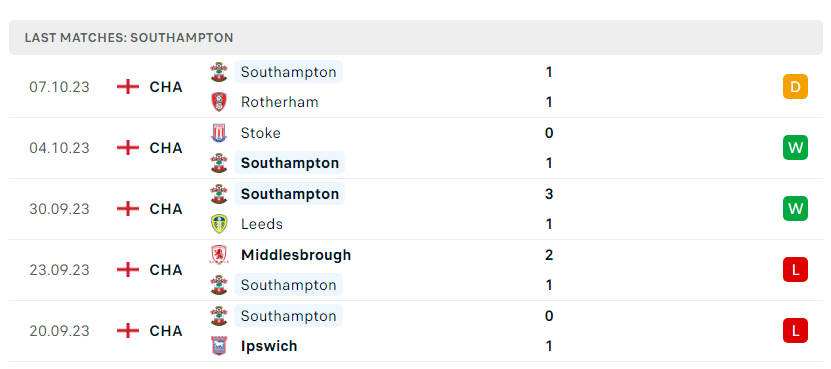
Task: Click the Leeds club crest icon
Action: 219,224
